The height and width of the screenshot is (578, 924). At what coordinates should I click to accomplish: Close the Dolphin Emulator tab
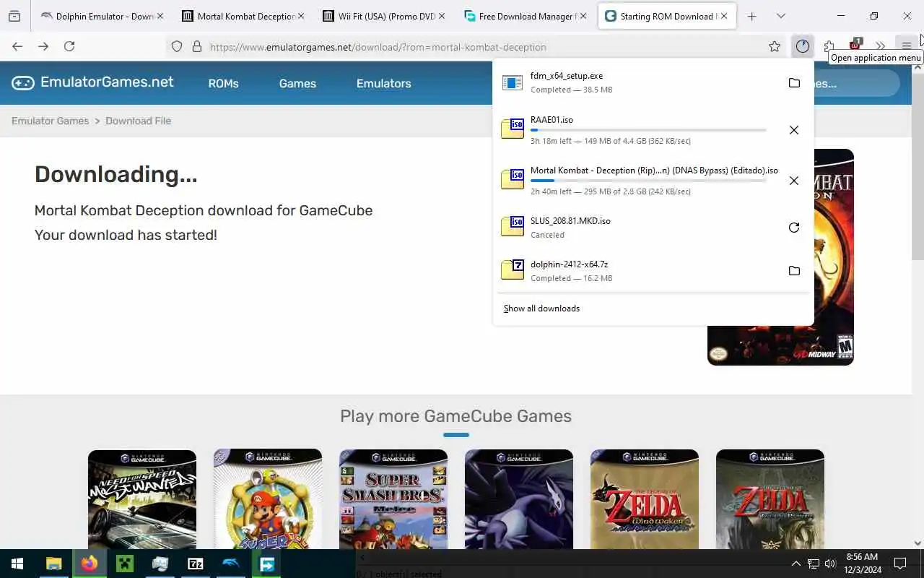click(x=160, y=16)
